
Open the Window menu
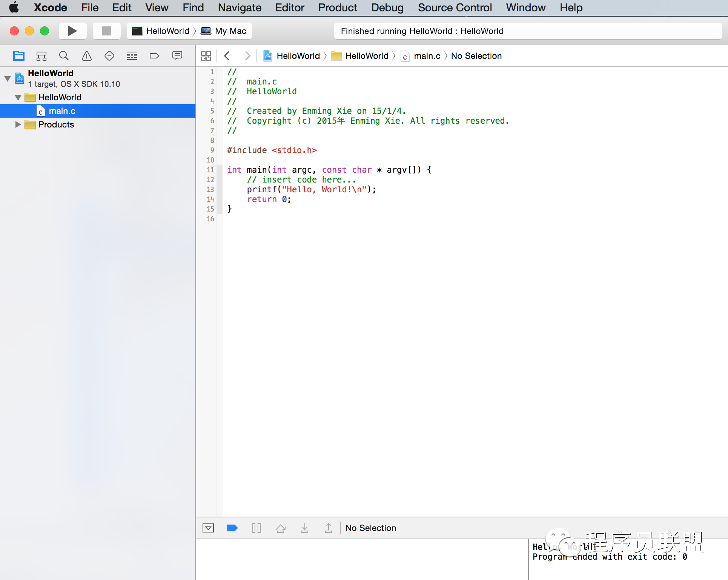click(526, 8)
